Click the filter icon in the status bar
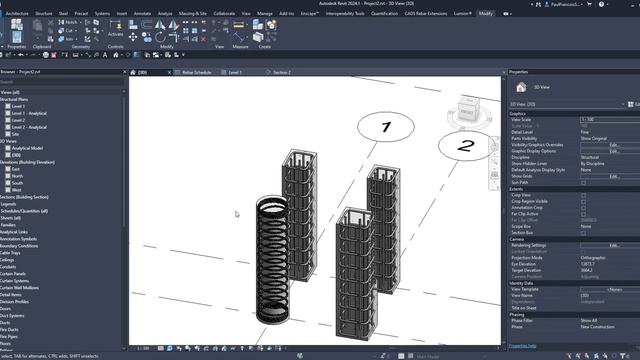Image resolution: width=640 pixels, height=360 pixels. click(x=623, y=356)
